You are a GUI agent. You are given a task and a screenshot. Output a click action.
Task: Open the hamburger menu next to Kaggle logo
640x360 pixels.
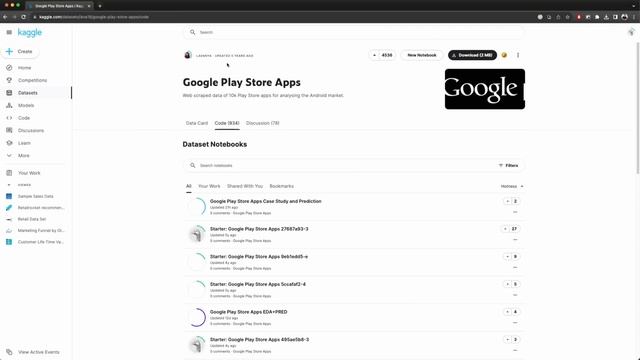click(9, 32)
